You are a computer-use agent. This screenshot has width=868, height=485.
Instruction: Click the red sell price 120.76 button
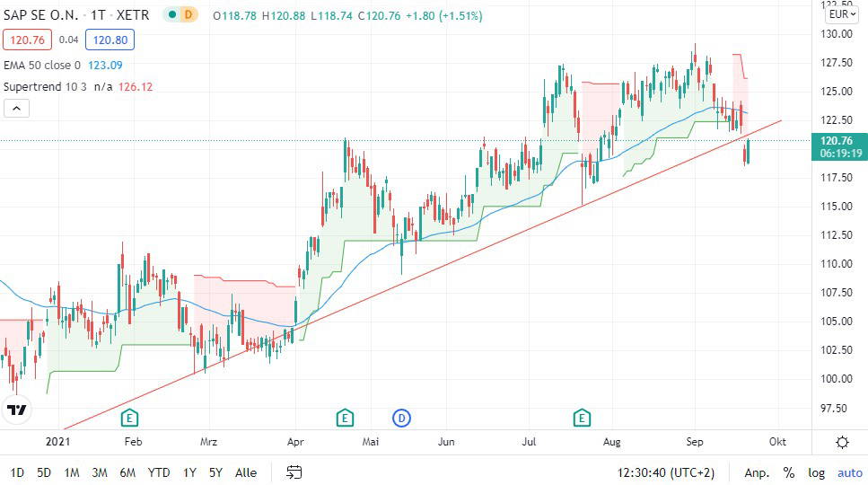click(27, 40)
